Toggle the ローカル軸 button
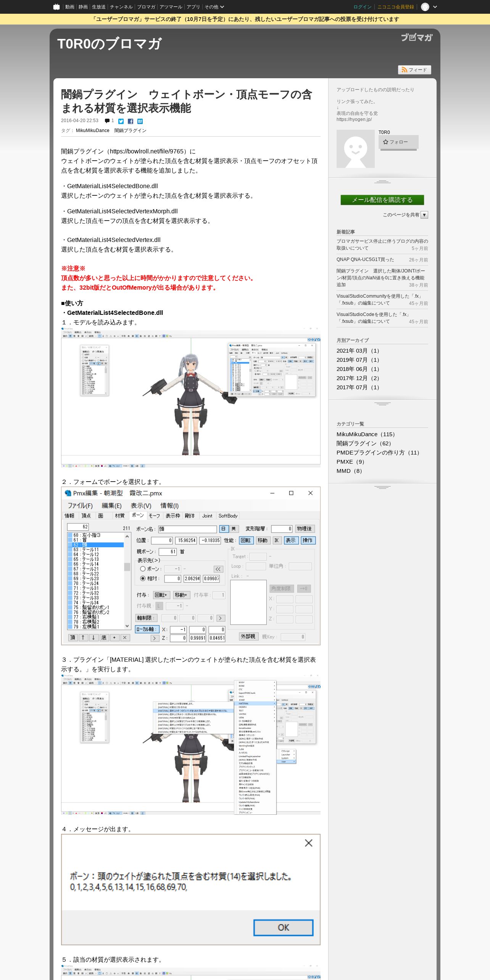 pyautogui.click(x=147, y=629)
